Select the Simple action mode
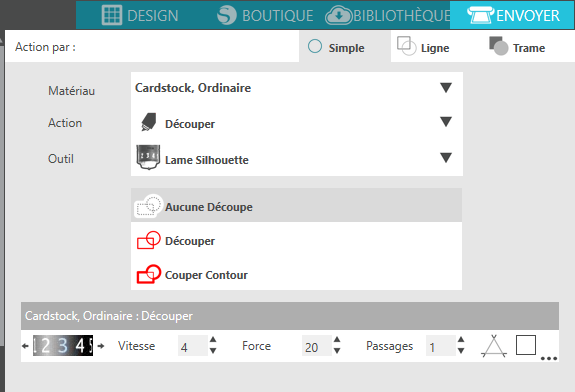This screenshot has height=392, width=575. click(345, 47)
